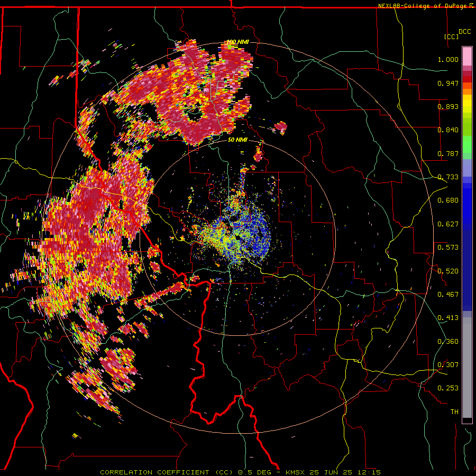Click the 0.307 legend value
The image size is (476, 476).
pos(448,365)
